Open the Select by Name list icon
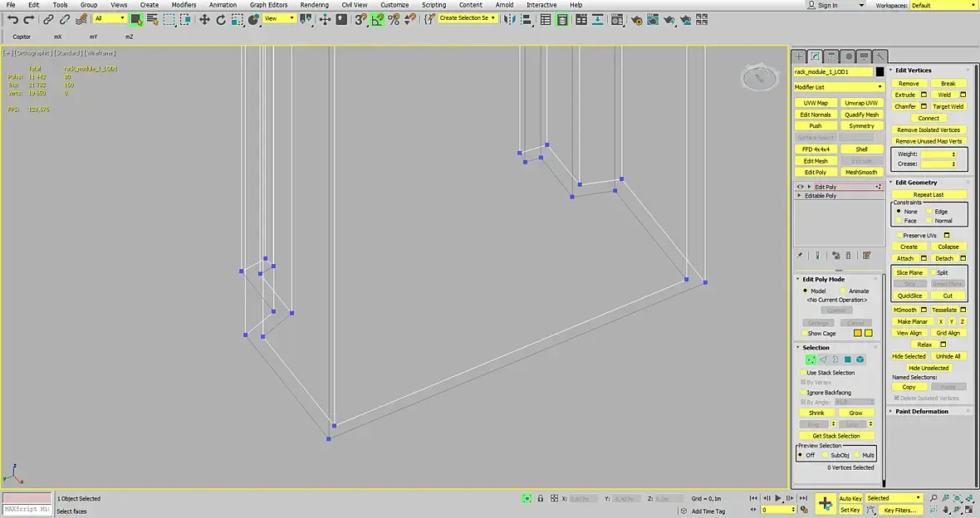 click(x=152, y=20)
